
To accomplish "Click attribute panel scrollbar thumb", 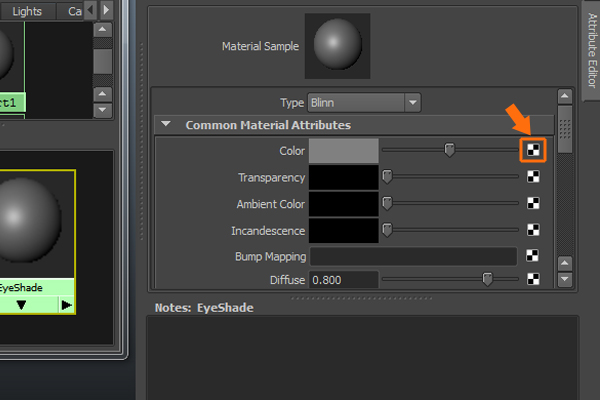I will pos(565,129).
